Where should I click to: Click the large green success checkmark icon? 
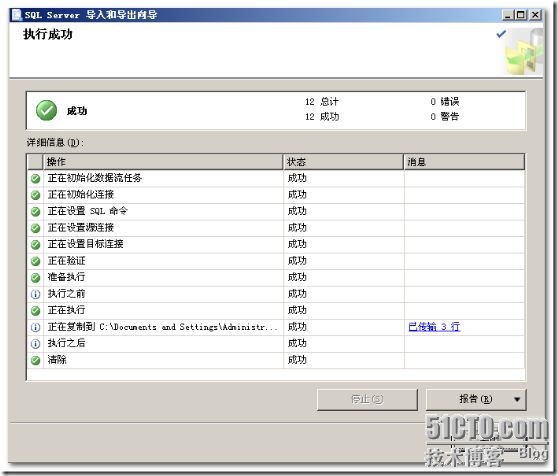(46, 110)
